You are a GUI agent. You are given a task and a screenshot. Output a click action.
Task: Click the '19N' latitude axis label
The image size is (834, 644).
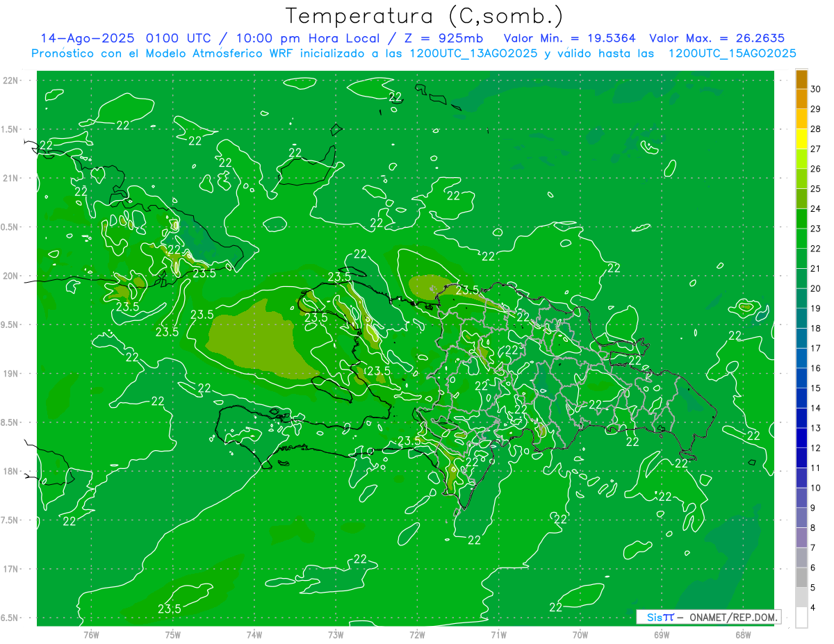pyautogui.click(x=10, y=374)
